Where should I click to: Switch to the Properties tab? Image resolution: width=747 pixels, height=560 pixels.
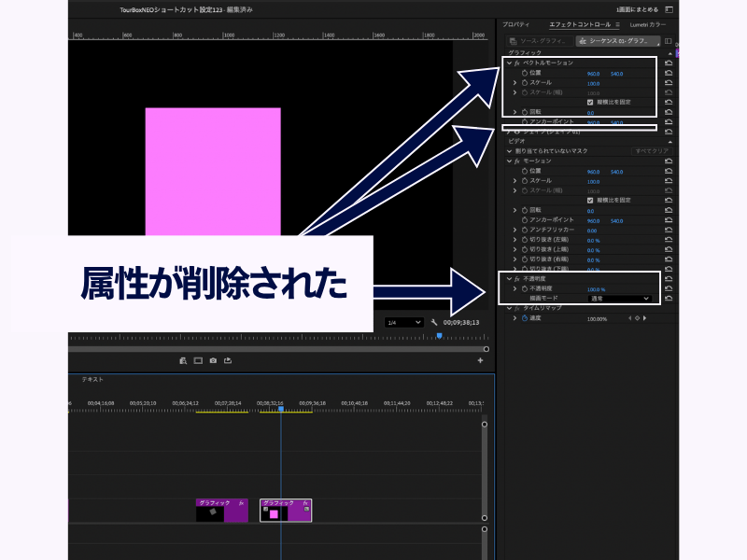516,24
